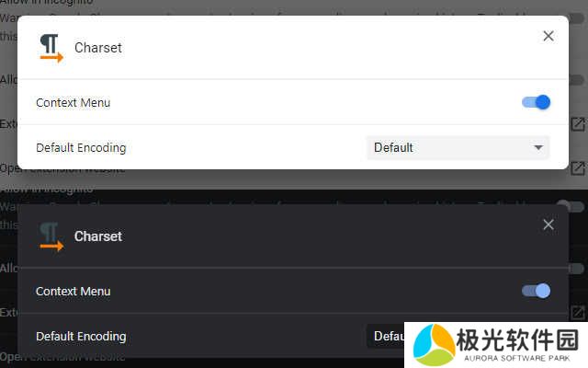
Task: Open external link icon behind dark dialog
Action: 578,313
